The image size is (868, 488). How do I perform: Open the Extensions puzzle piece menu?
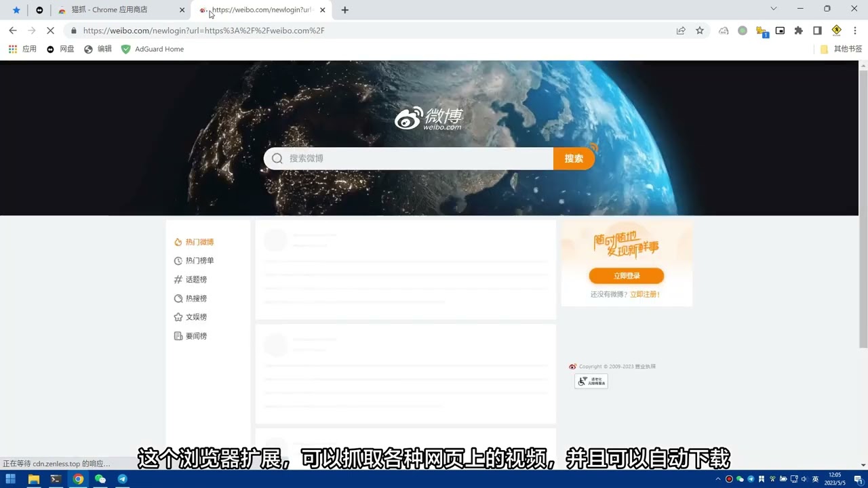coord(799,30)
